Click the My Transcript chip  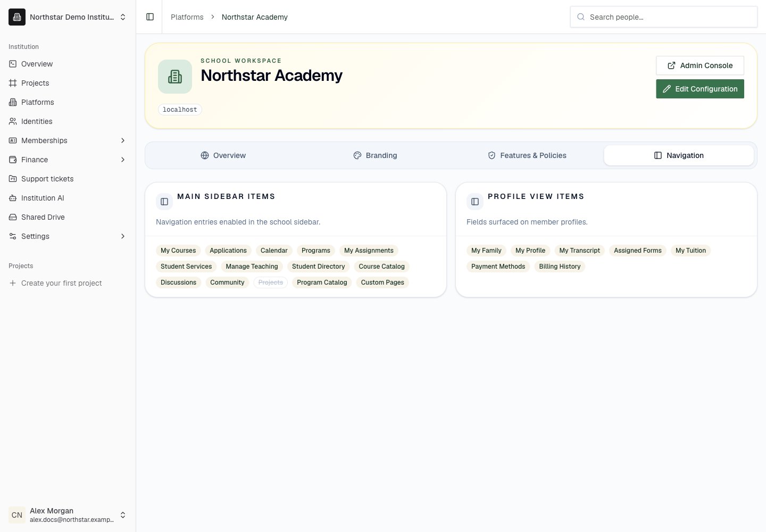579,251
